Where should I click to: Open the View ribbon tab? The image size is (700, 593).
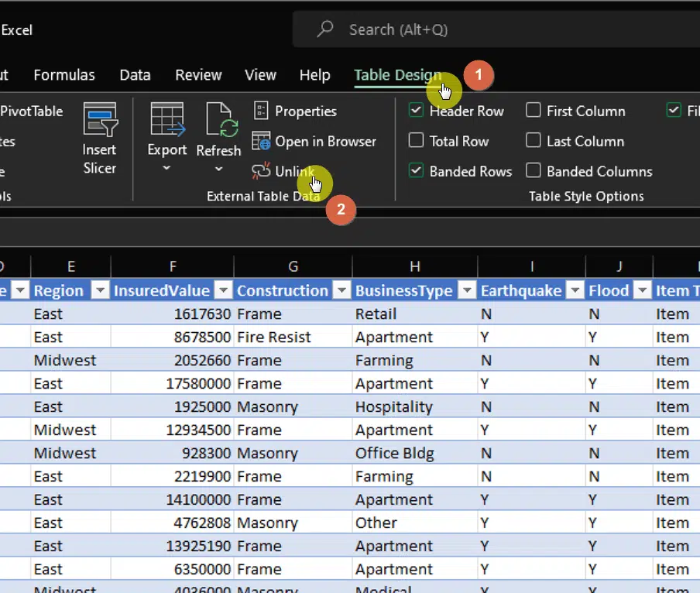pyautogui.click(x=260, y=75)
